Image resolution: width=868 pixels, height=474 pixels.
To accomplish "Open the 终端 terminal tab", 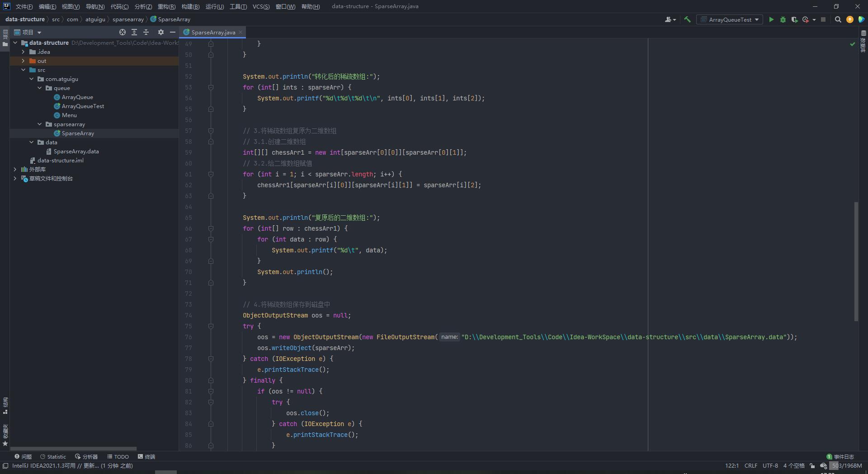I will tap(146, 457).
